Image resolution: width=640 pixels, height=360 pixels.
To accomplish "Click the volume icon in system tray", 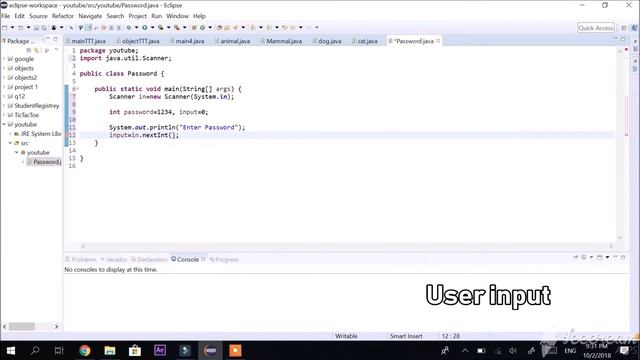I will pos(513,351).
